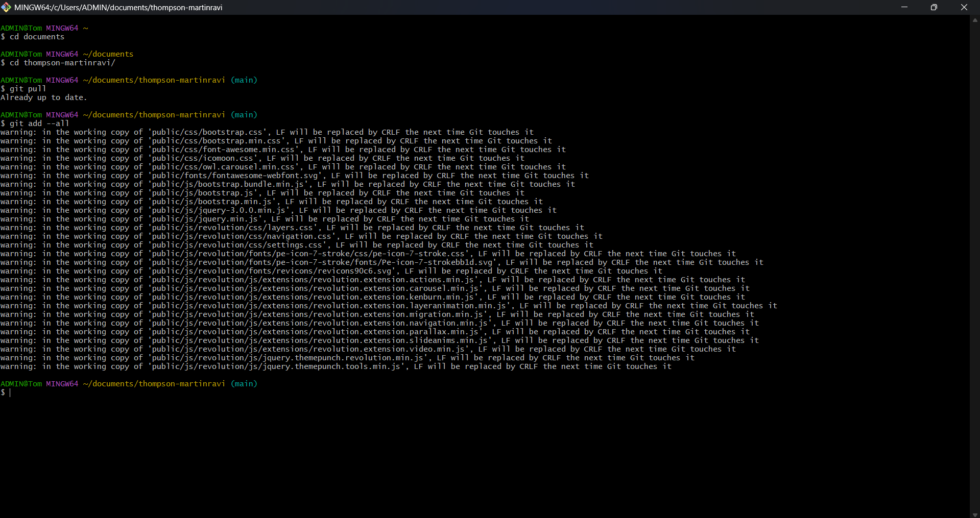Click warning line for 'public/css/font-awesome.min.css'
Screen dimensions: 980x518
283,150
